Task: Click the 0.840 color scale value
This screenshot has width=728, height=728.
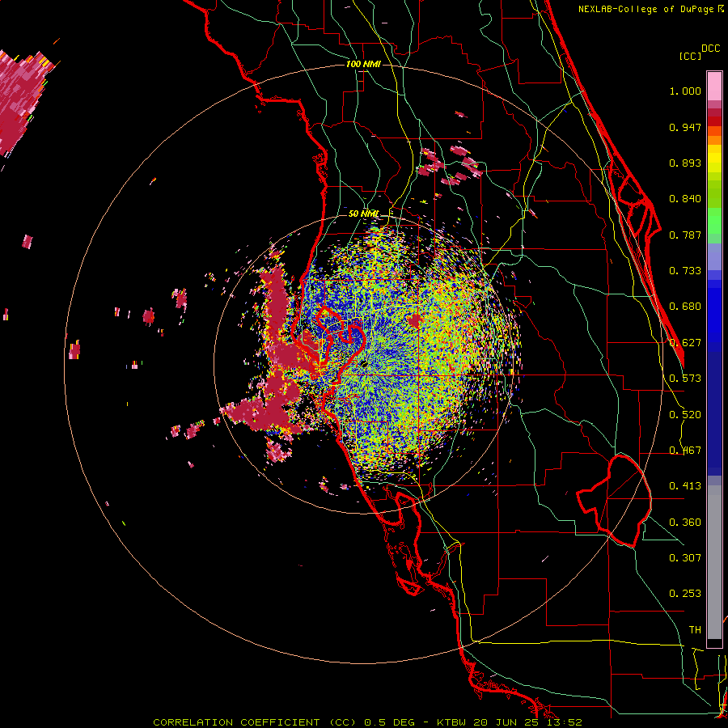Action: (x=685, y=199)
